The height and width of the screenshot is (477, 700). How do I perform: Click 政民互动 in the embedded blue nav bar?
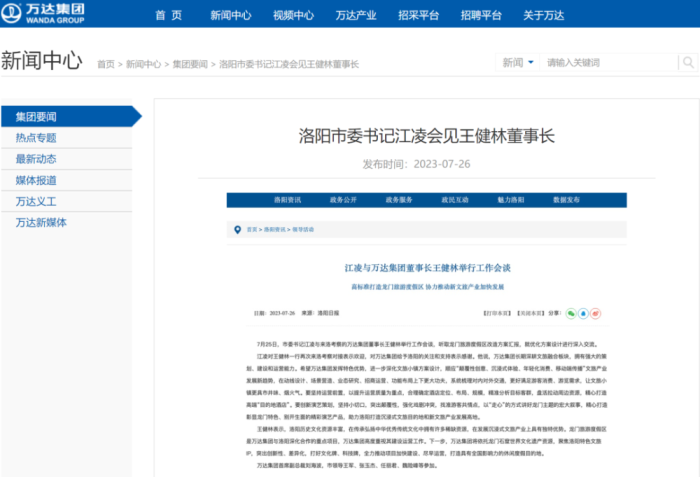coord(455,200)
